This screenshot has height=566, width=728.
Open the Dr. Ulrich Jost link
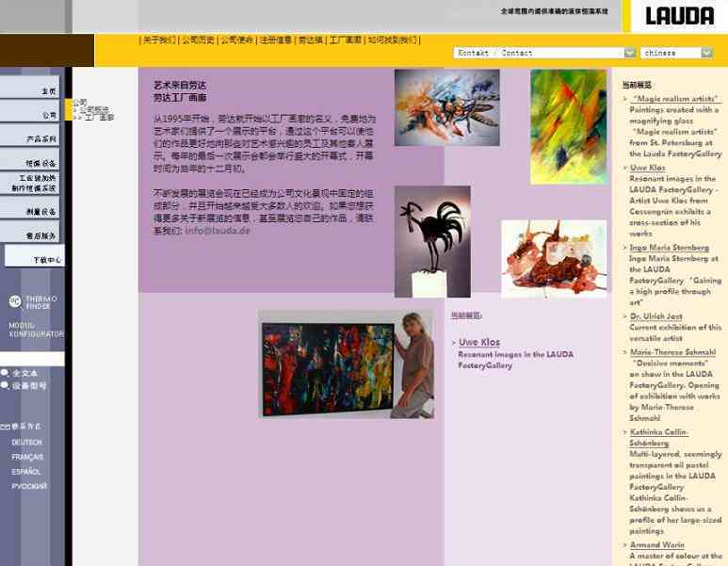656,316
